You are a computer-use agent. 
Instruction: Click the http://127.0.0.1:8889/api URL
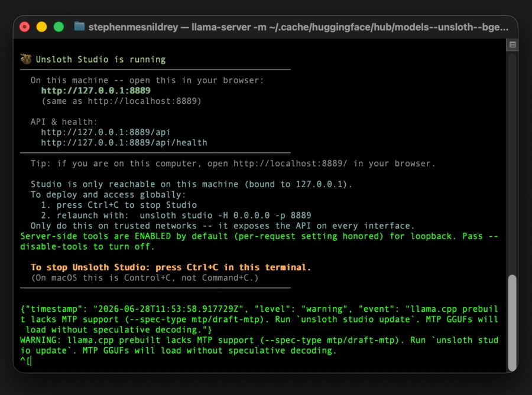click(x=106, y=132)
